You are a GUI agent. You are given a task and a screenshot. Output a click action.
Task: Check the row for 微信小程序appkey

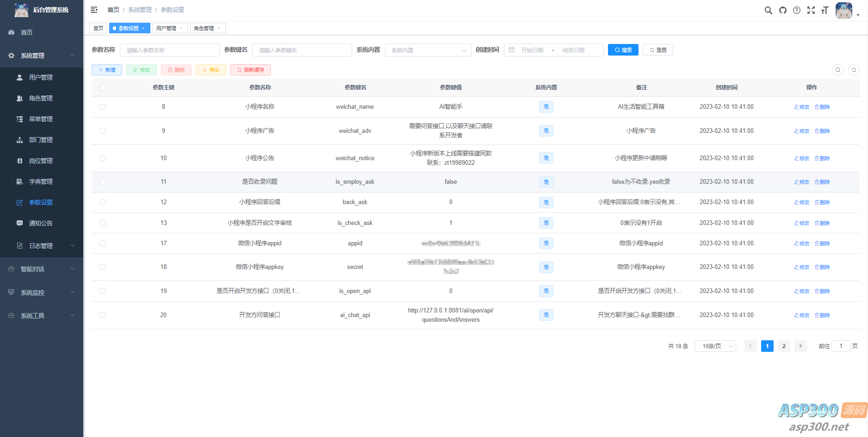(103, 267)
